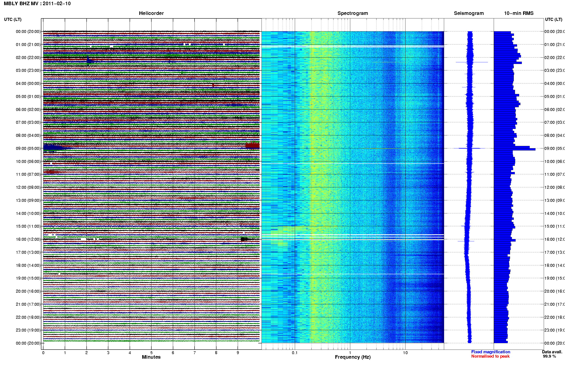Click the 'Minutes' x-axis label
Screen dimensions: 588x368
click(x=151, y=357)
